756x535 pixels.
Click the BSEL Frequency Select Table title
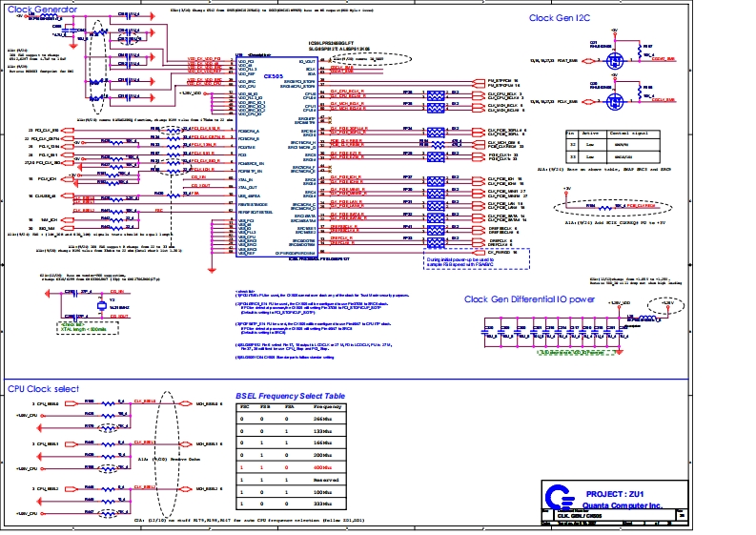click(291, 394)
